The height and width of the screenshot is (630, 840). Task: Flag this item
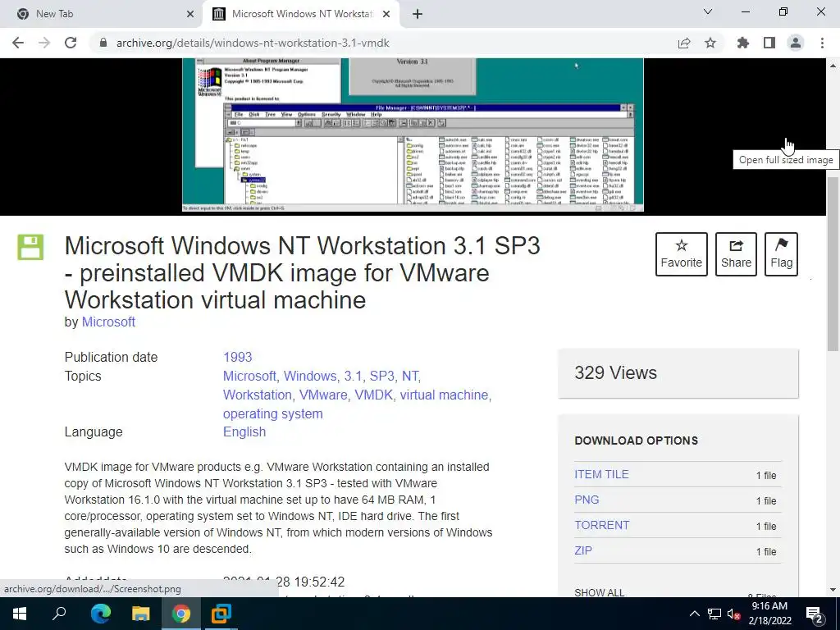781,254
